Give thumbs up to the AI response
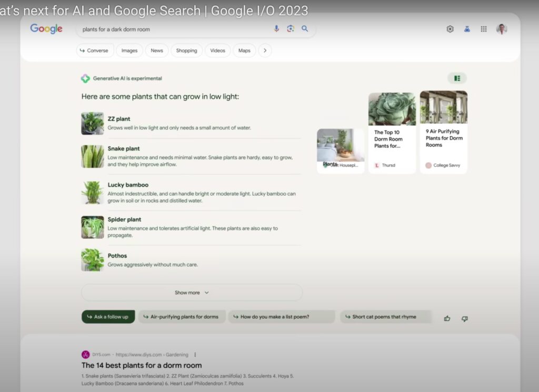This screenshot has height=392, width=539. point(447,318)
